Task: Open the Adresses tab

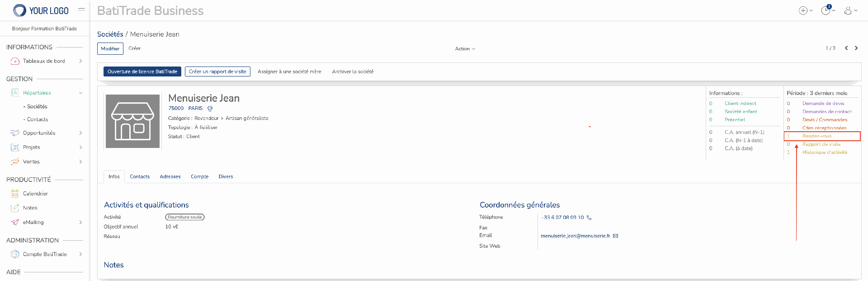Action: click(x=170, y=176)
